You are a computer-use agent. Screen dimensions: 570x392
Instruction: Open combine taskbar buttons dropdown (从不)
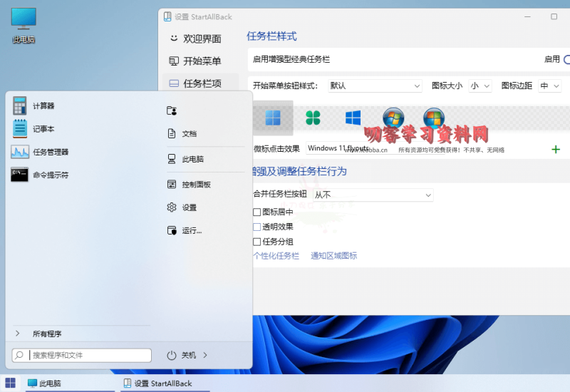373,195
